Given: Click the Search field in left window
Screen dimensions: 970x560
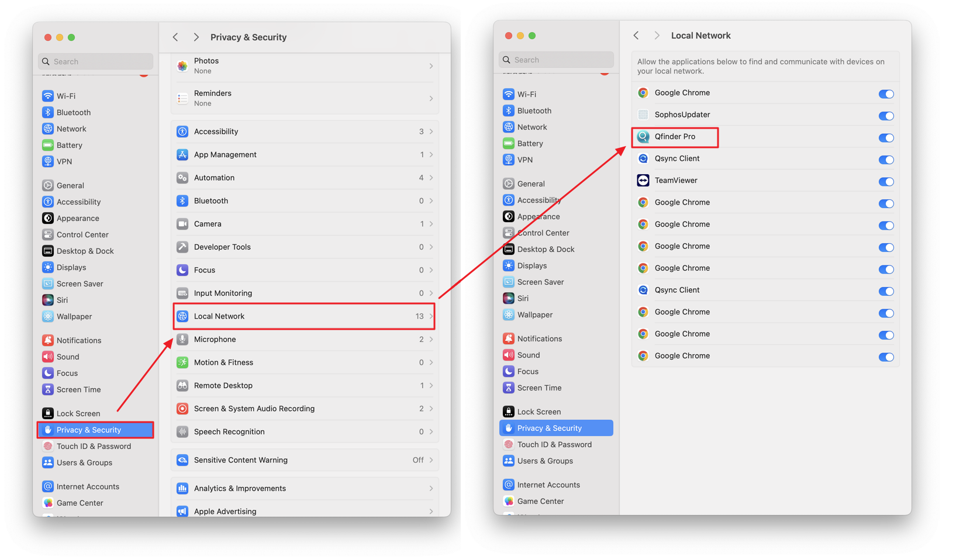Looking at the screenshot, I should (95, 61).
